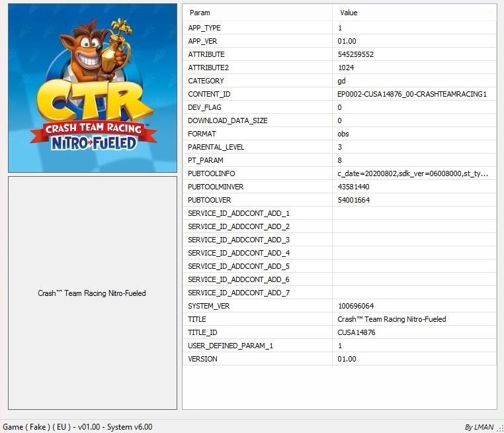This screenshot has height=433, width=504.
Task: Select the APP_VER parameter row
Action: click(x=203, y=41)
